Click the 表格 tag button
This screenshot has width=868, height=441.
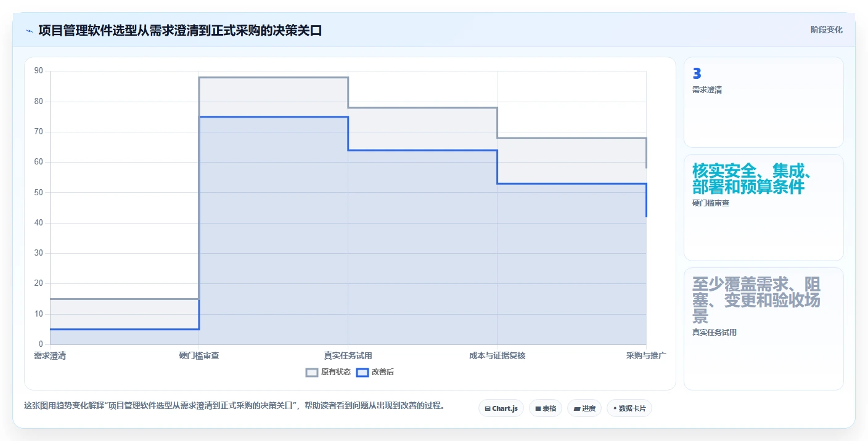546,408
